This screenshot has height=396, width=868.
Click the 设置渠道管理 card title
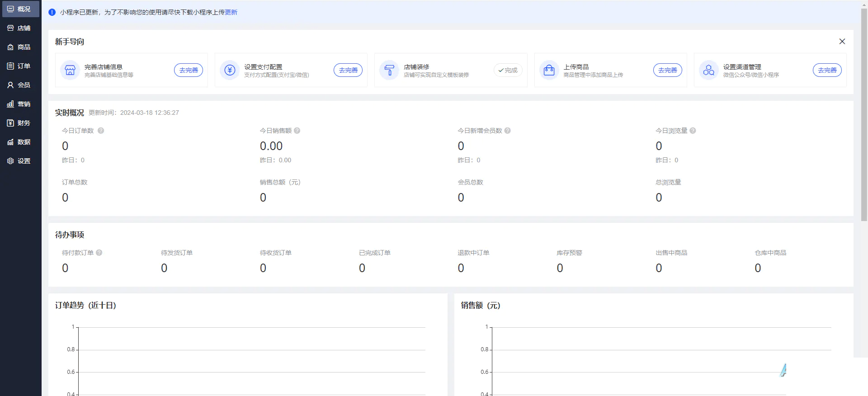tap(742, 66)
